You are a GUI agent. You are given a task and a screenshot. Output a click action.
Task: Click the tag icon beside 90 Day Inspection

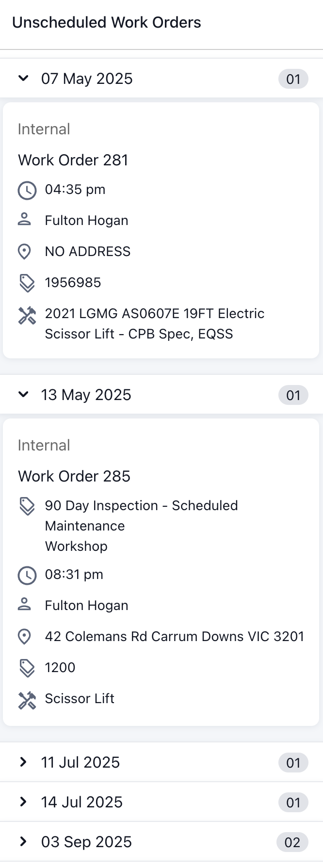27,506
